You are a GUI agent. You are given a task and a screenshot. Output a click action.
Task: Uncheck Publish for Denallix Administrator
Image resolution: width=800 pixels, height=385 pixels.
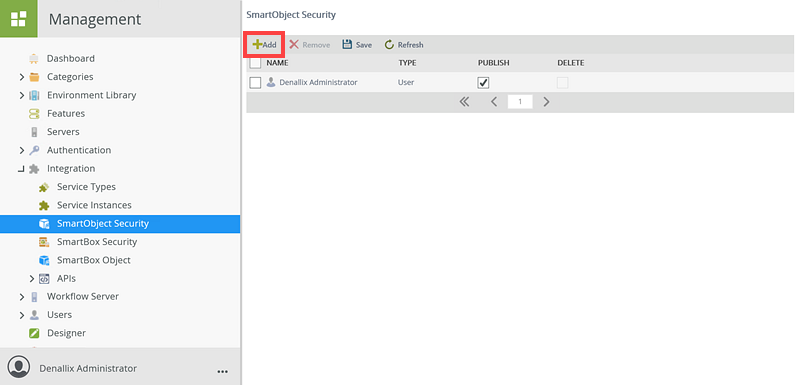pyautogui.click(x=483, y=83)
